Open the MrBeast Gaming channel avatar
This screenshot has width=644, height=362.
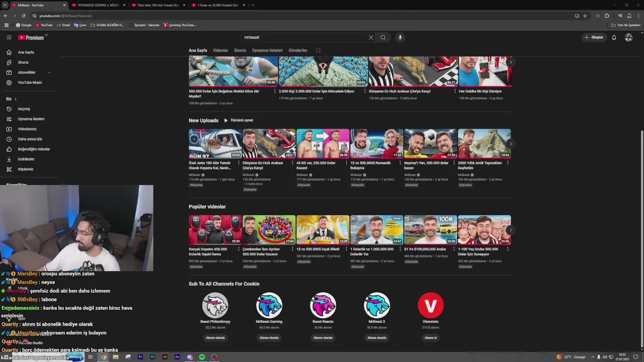pyautogui.click(x=269, y=305)
